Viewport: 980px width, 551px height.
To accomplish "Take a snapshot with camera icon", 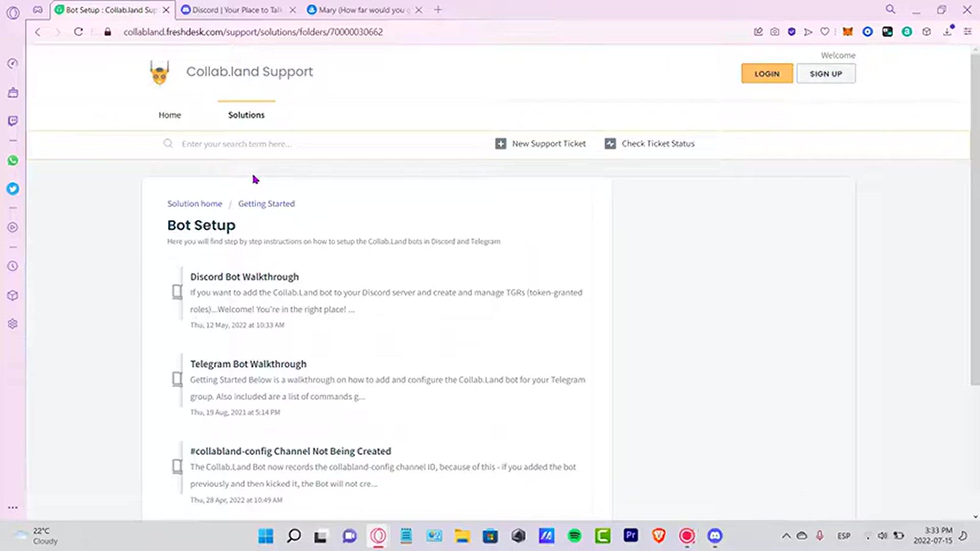I will point(775,32).
